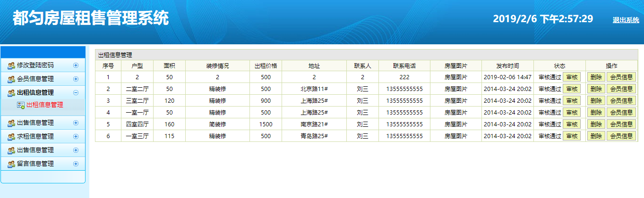Click the icon beside red 出租信息管理 subitem
644x198 pixels.
click(x=21, y=105)
